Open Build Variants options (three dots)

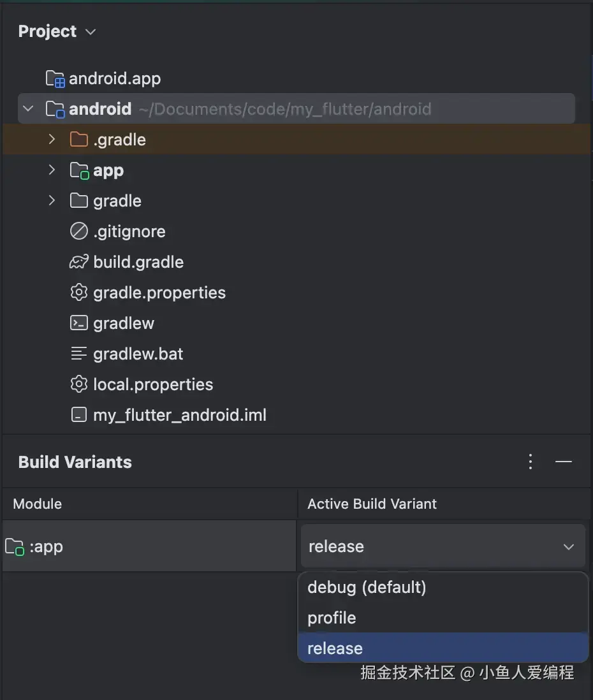pyautogui.click(x=531, y=462)
